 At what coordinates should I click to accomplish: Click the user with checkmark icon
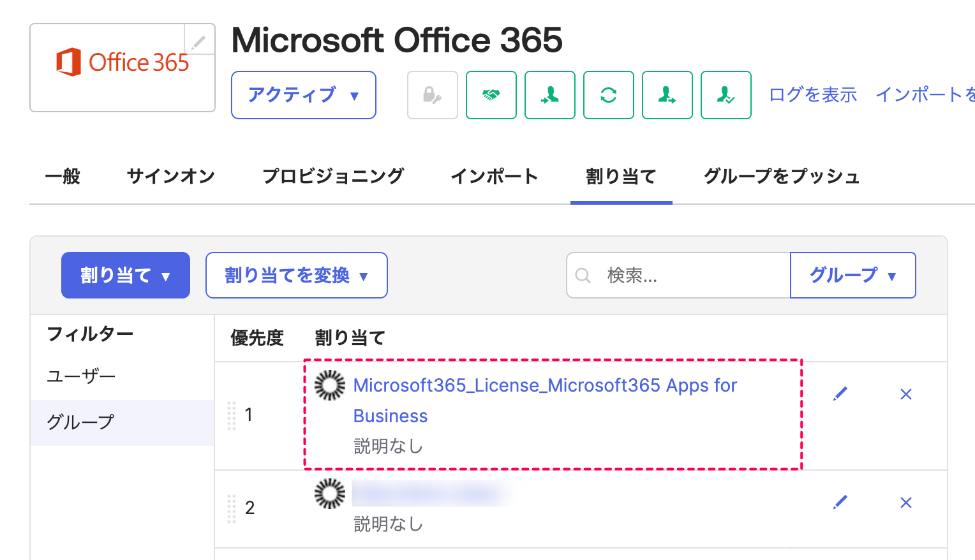[x=726, y=95]
